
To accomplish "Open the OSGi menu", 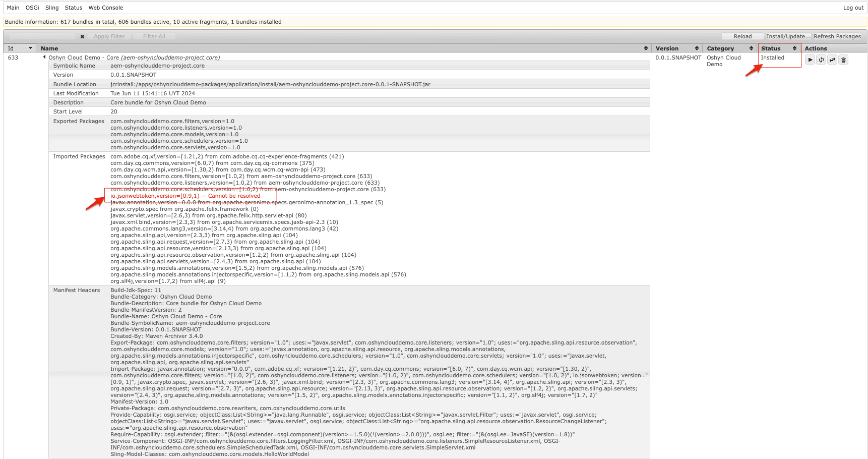I will 32,8.
